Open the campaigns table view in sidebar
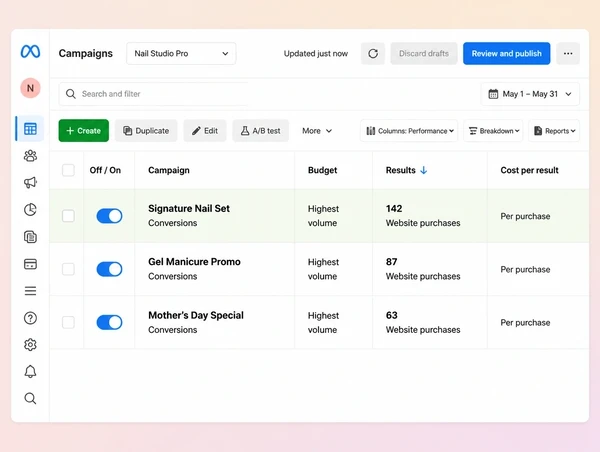Image resolution: width=600 pixels, height=452 pixels. coord(30,129)
